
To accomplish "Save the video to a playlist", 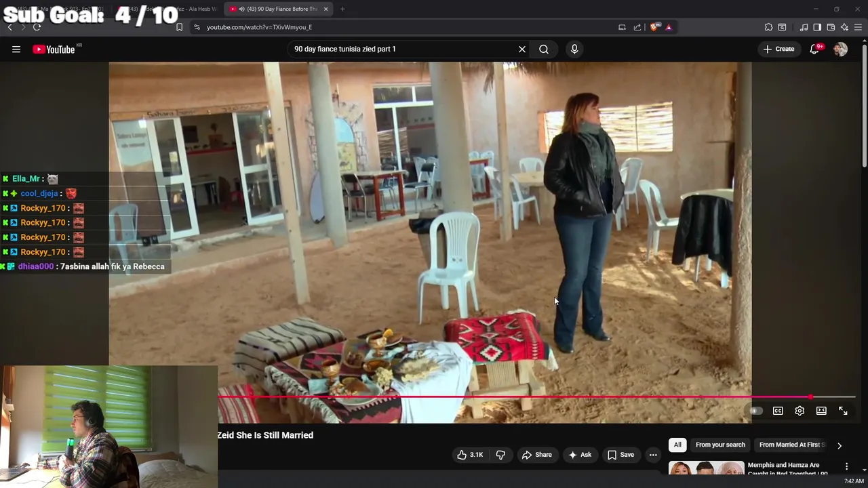I will tap(620, 455).
